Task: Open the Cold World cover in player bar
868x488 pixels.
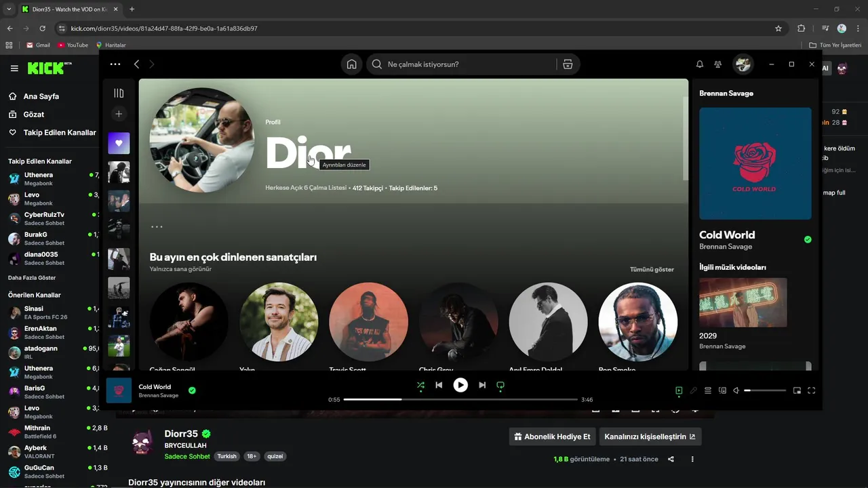Action: pos(119,390)
